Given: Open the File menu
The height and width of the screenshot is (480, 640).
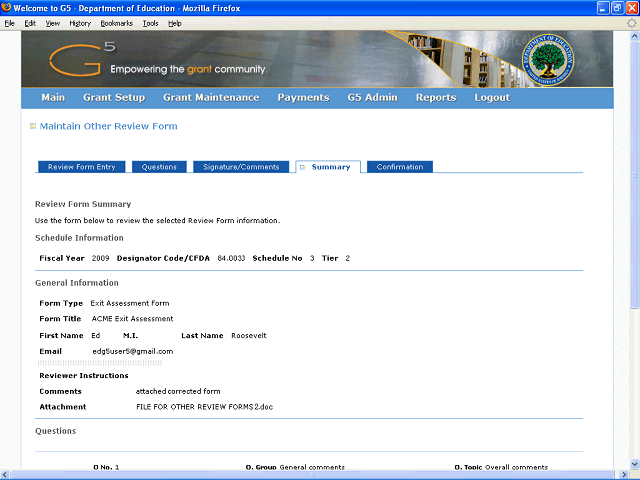Looking at the screenshot, I should tap(9, 23).
